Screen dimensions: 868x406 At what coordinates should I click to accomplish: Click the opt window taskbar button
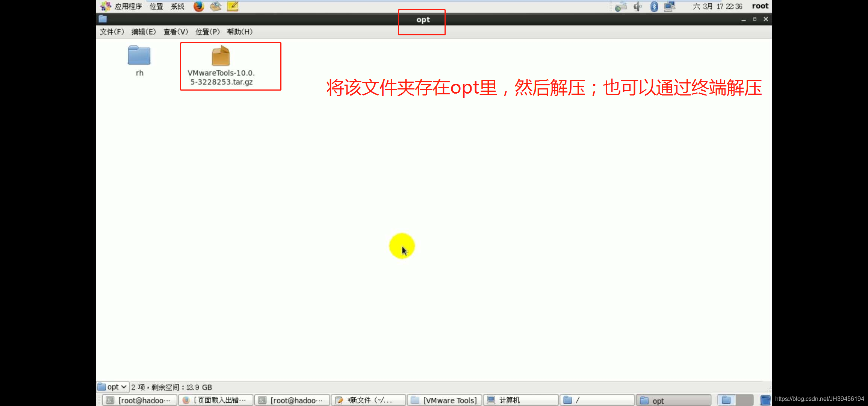674,400
